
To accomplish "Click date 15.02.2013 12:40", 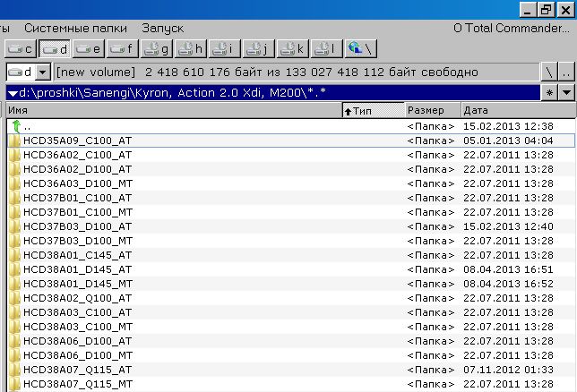I will 508,227.
